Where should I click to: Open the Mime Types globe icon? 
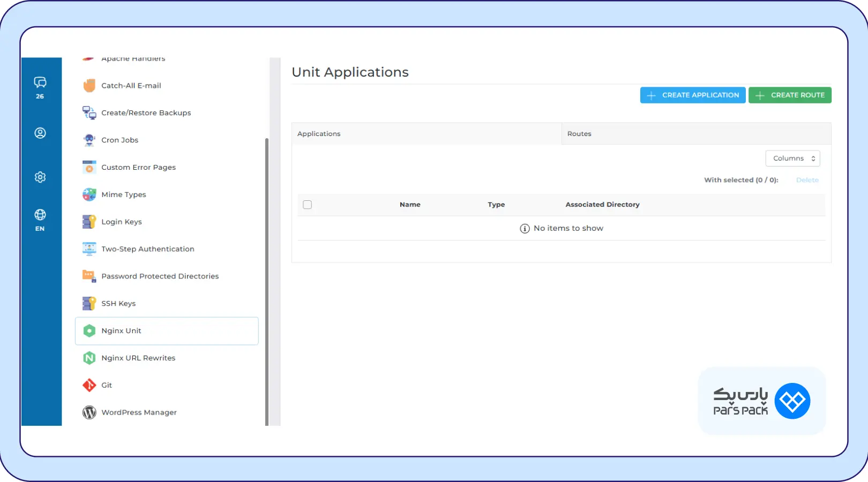click(89, 194)
